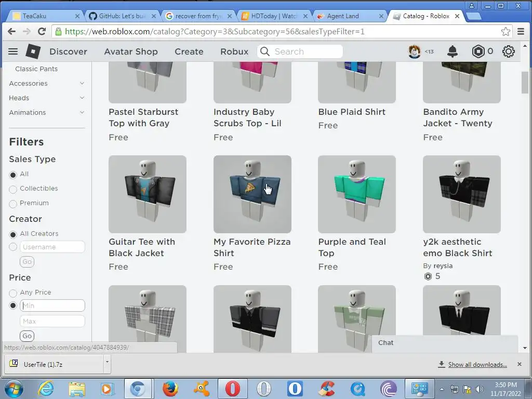The height and width of the screenshot is (399, 532).
Task: Click the scrollbar down arrow
Action: point(525,348)
